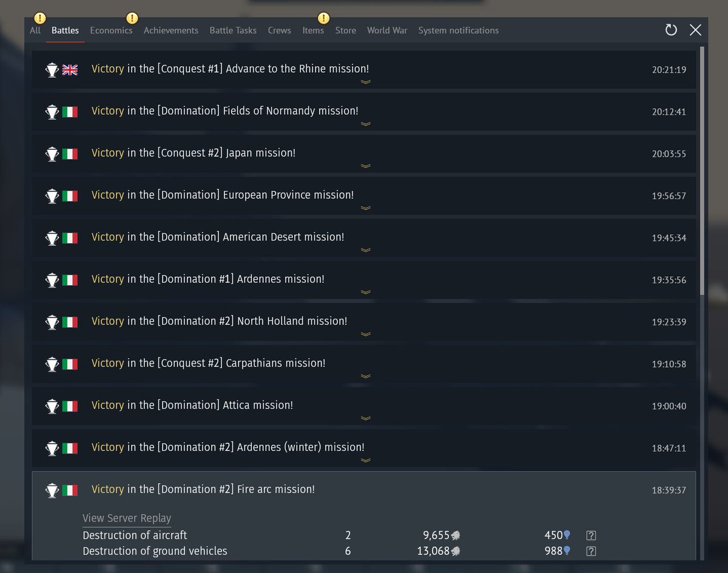Open the World War tab

coord(387,30)
